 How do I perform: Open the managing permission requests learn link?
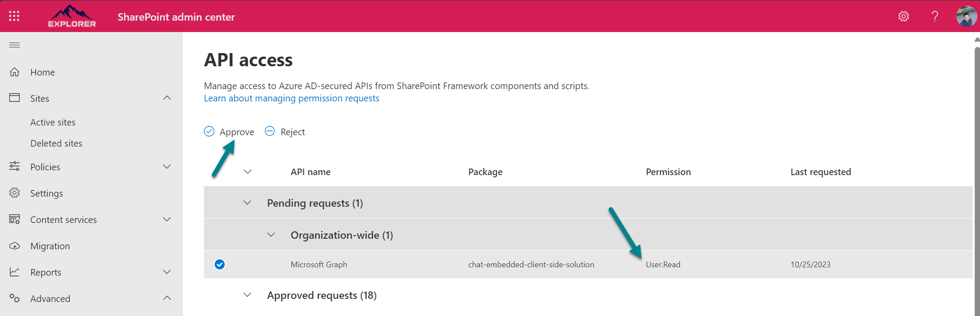click(291, 98)
